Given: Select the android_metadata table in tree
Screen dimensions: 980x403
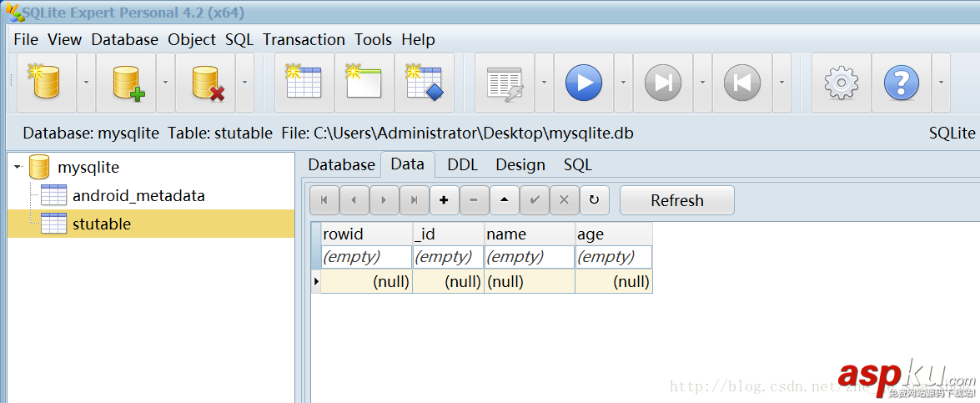Looking at the screenshot, I should [138, 196].
